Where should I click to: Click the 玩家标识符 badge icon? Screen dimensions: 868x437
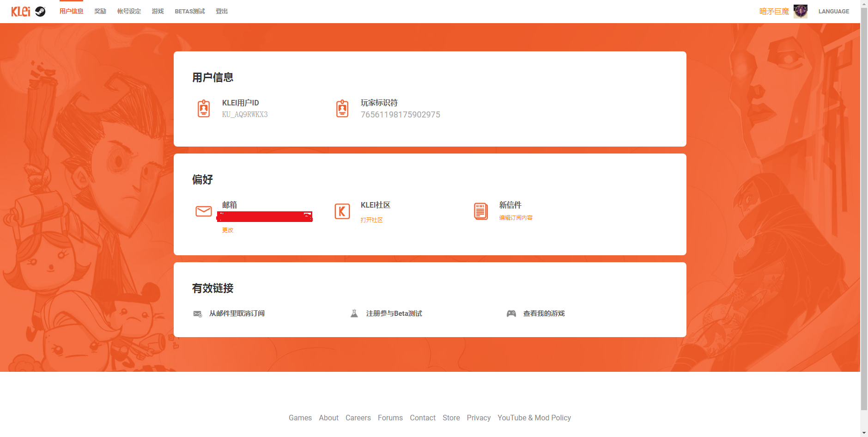342,109
